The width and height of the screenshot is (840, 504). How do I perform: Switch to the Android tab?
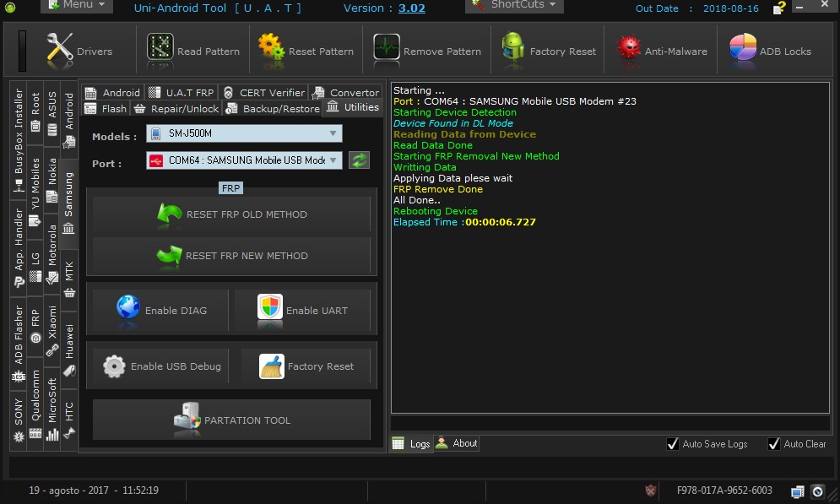coord(113,92)
